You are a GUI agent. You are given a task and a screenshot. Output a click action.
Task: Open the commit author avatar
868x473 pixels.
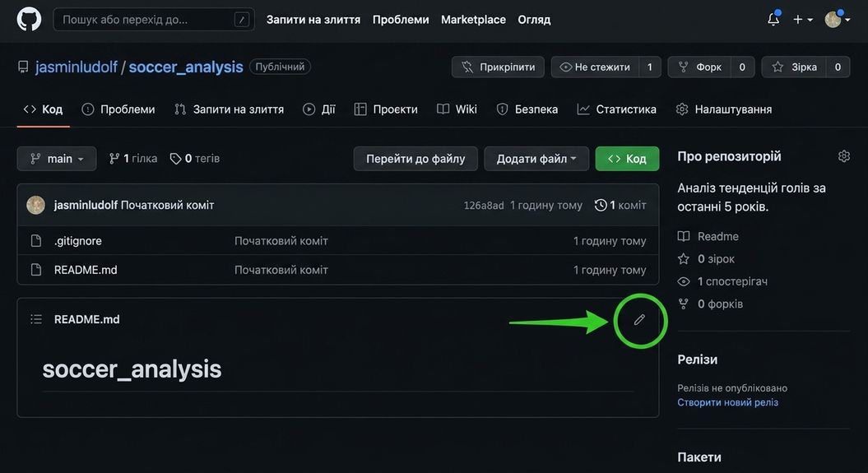pos(36,206)
